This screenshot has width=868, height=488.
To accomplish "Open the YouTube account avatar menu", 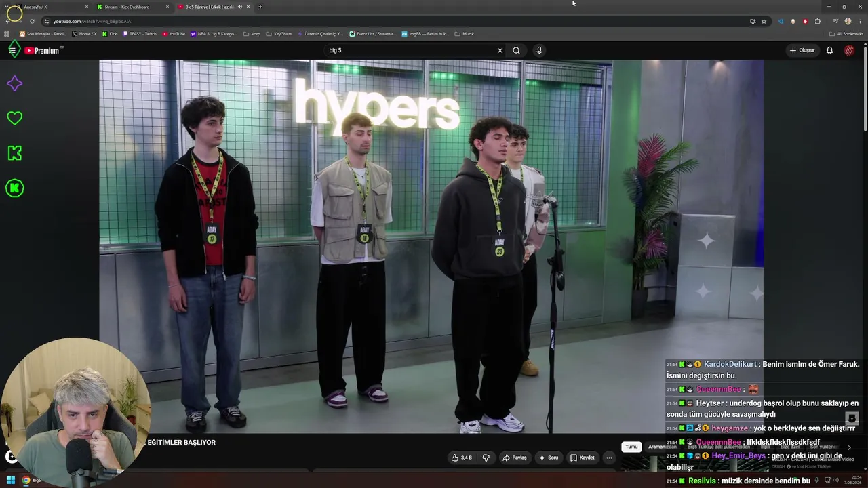I will point(849,50).
